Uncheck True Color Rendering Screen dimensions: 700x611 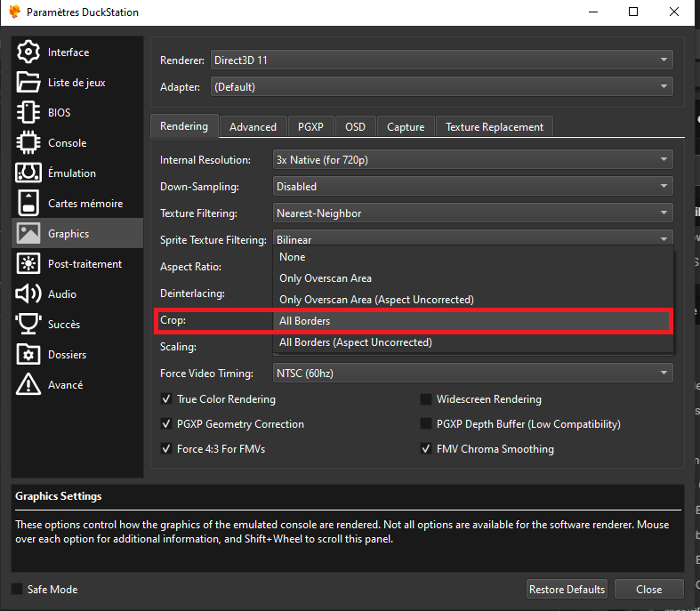(x=166, y=399)
